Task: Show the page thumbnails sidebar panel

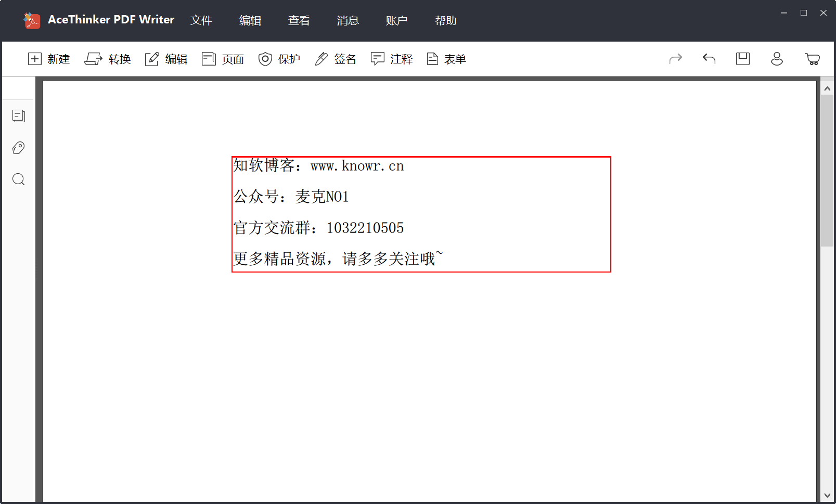Action: click(x=19, y=116)
